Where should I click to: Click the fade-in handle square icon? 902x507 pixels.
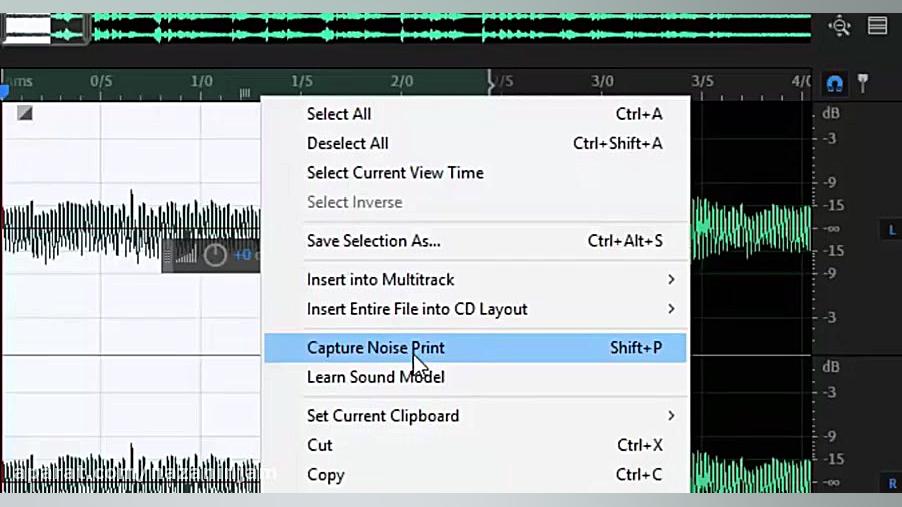25,113
